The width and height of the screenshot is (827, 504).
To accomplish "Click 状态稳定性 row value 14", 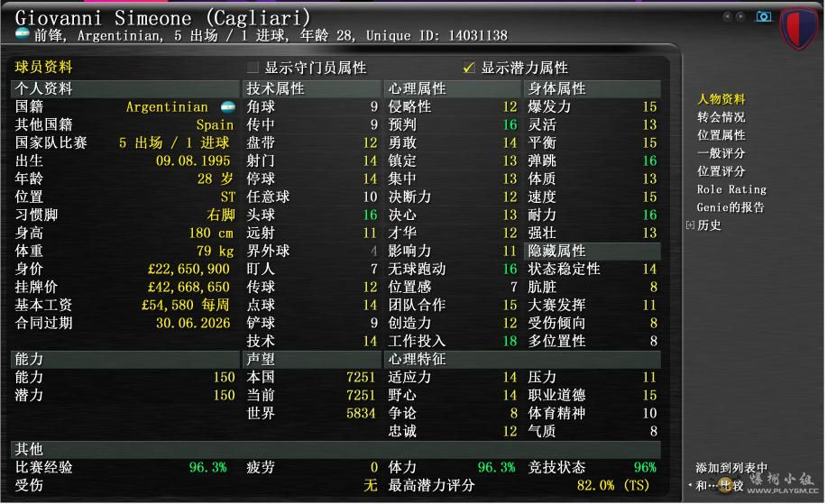I will 649,269.
